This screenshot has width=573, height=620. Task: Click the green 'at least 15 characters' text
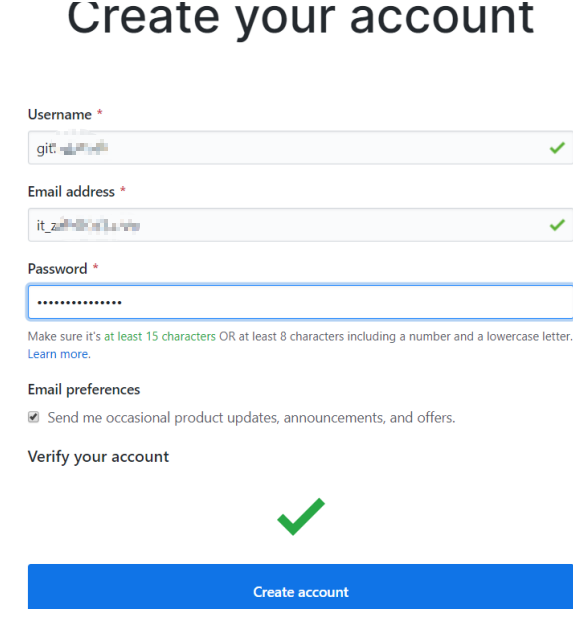coord(160,336)
